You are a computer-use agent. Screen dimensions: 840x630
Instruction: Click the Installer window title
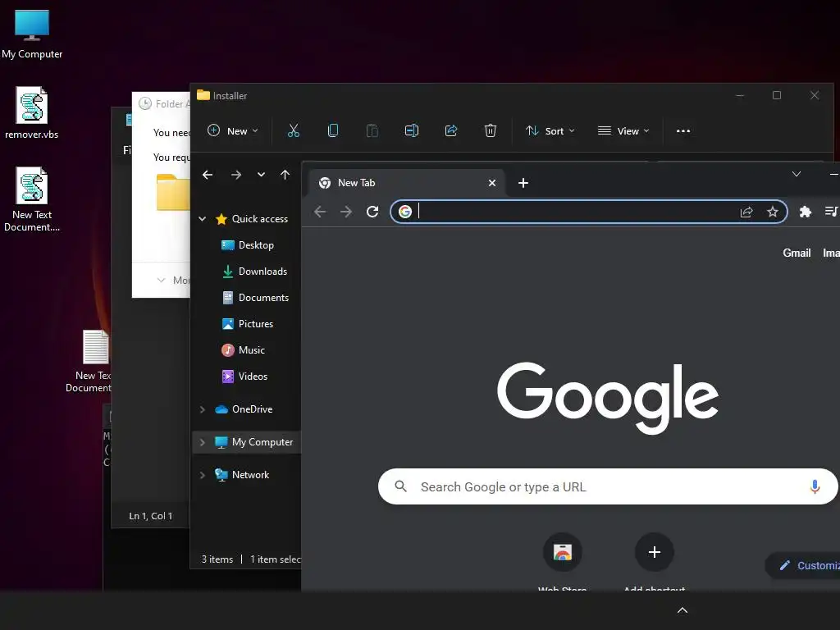pos(230,96)
